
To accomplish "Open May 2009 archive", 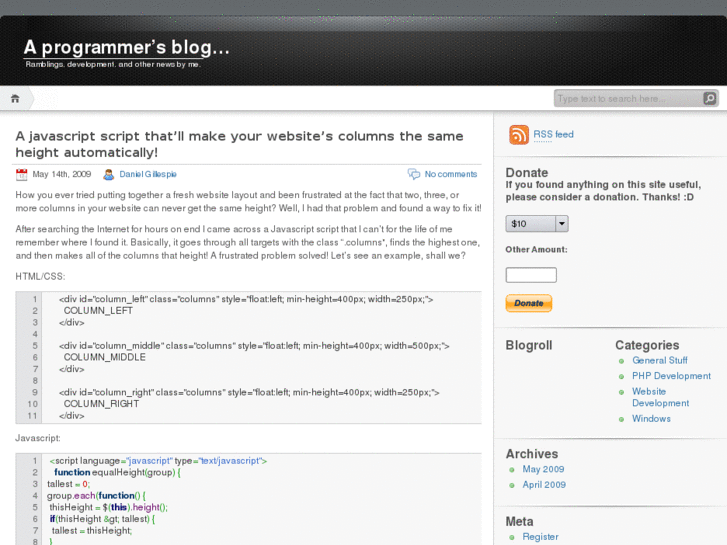I will click(543, 469).
